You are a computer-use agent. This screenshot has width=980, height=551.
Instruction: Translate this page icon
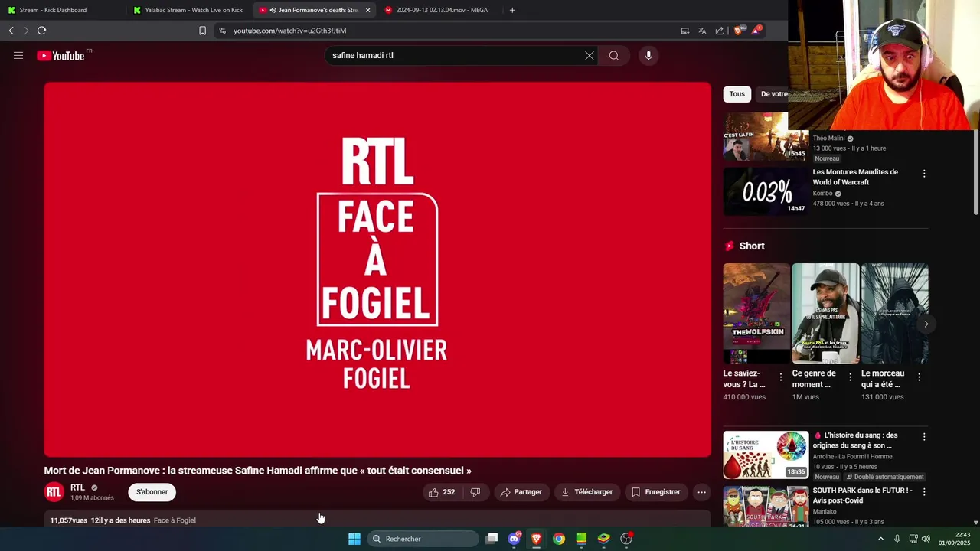pyautogui.click(x=702, y=31)
